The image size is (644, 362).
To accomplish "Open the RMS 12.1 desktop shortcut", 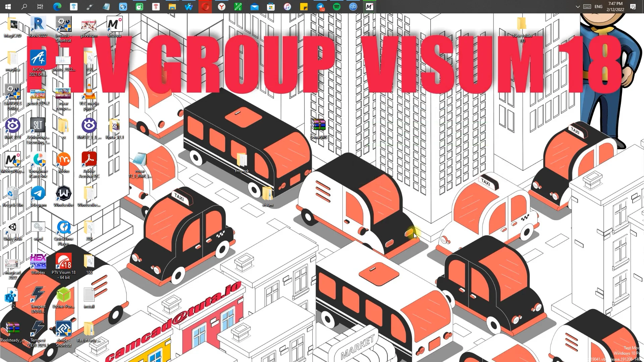I will [13, 129].
